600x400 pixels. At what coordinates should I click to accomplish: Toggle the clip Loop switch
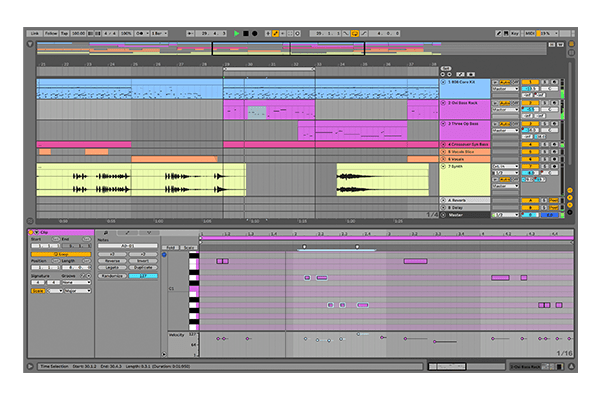(61, 254)
